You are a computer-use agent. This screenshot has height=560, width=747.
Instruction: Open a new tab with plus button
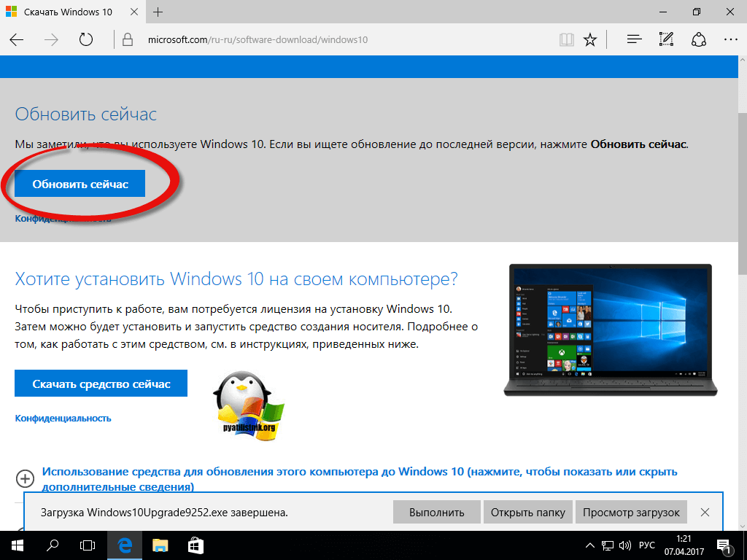[x=158, y=12]
